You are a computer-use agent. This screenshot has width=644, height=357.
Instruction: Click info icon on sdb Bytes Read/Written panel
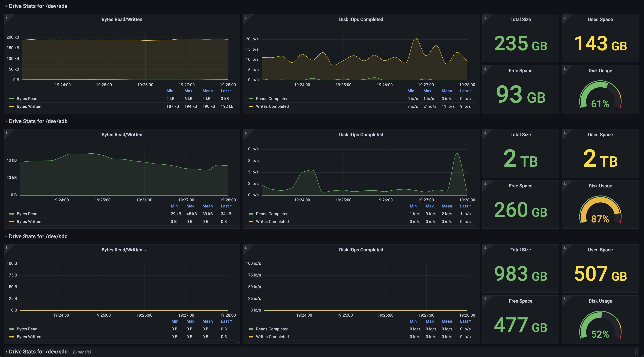(x=7, y=132)
